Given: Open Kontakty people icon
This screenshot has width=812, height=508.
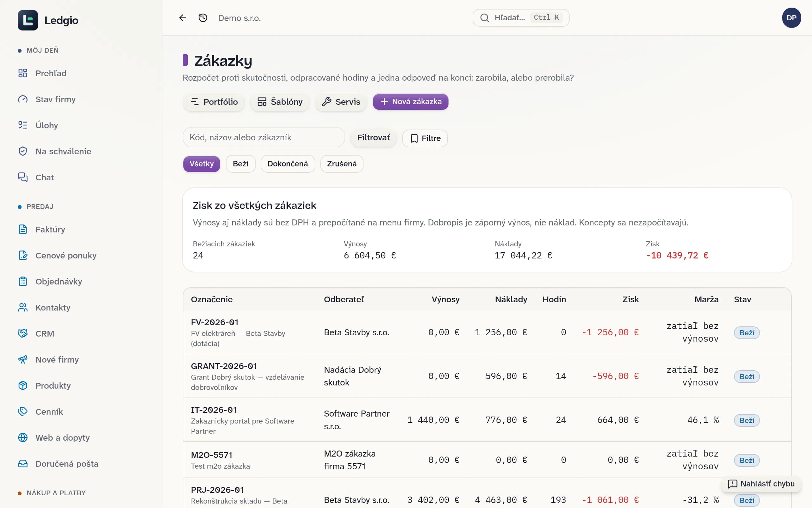Looking at the screenshot, I should point(23,307).
